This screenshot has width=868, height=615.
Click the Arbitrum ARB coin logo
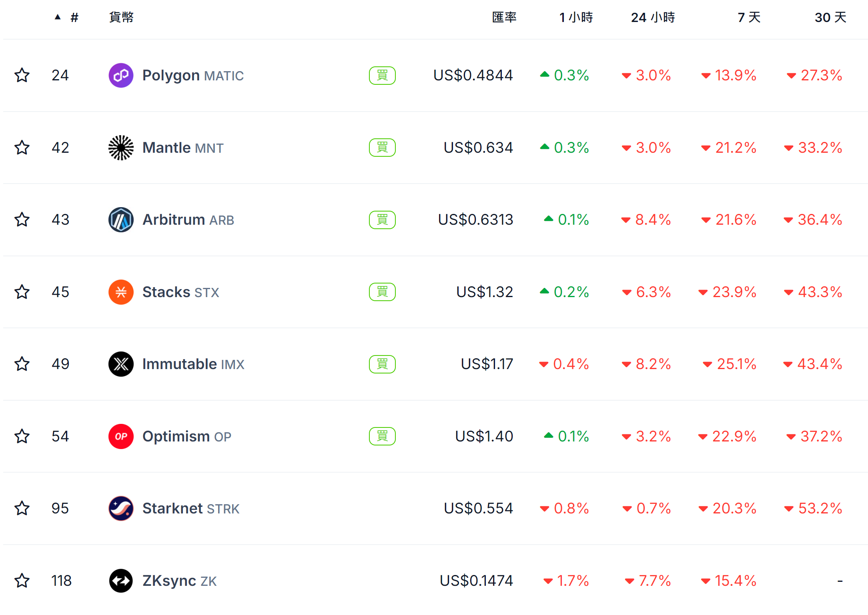click(121, 220)
